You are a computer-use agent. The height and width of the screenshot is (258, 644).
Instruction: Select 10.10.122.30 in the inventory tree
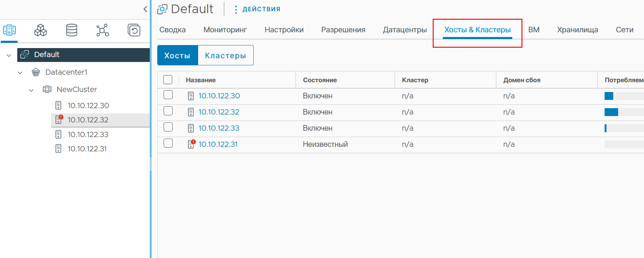[88, 106]
